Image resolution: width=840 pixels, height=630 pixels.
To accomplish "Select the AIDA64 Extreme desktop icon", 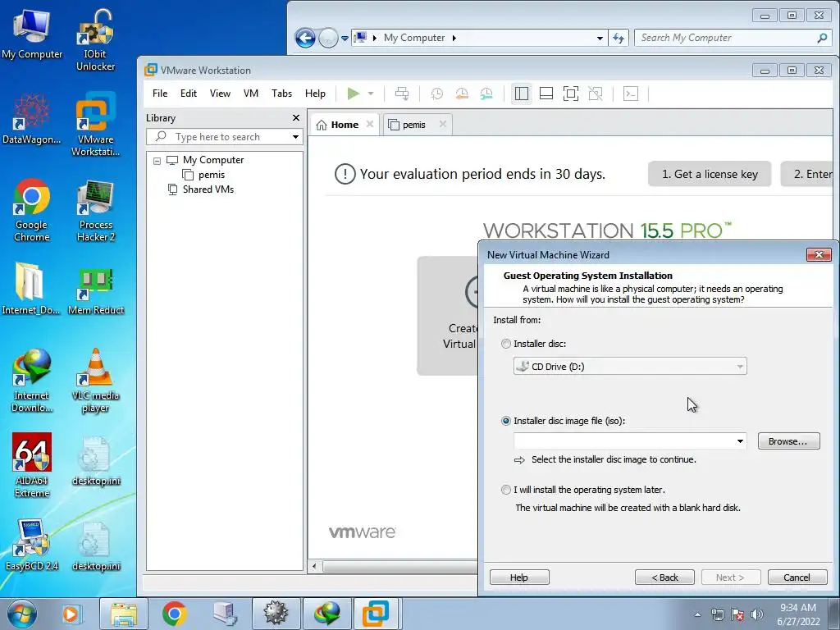I will pyautogui.click(x=32, y=465).
